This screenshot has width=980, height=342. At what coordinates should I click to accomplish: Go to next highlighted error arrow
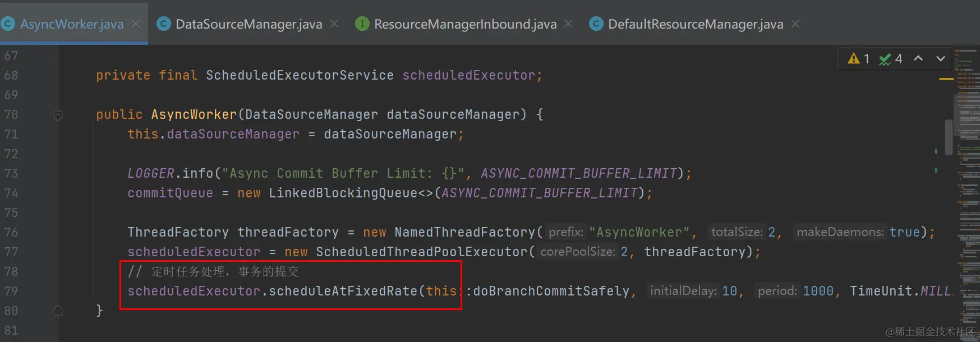point(941,58)
